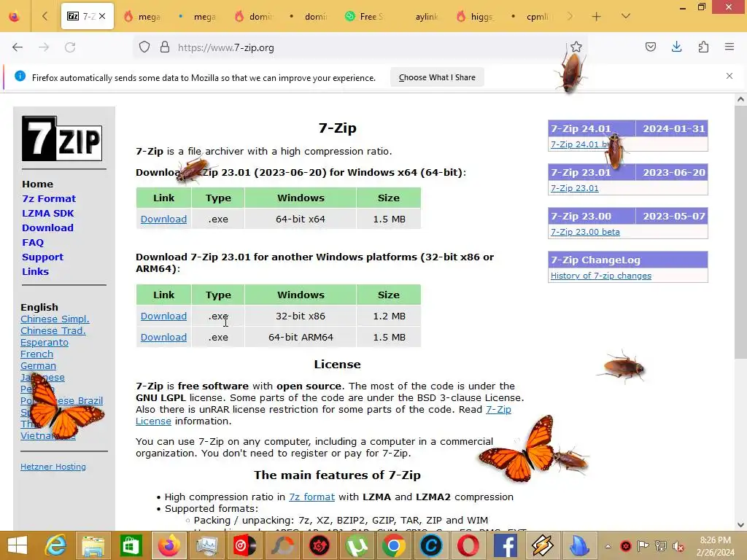The image size is (747, 560).
Task: Open History of 7-zip changes link
Action: click(x=601, y=276)
